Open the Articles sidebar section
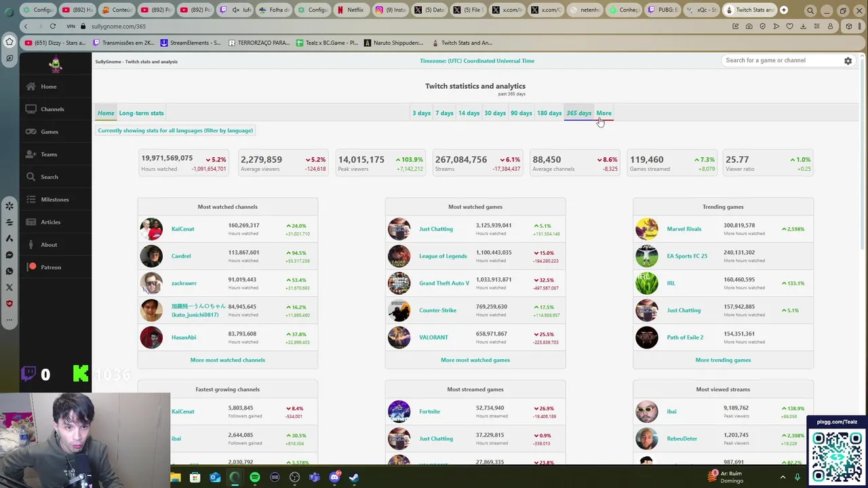 pos(50,222)
